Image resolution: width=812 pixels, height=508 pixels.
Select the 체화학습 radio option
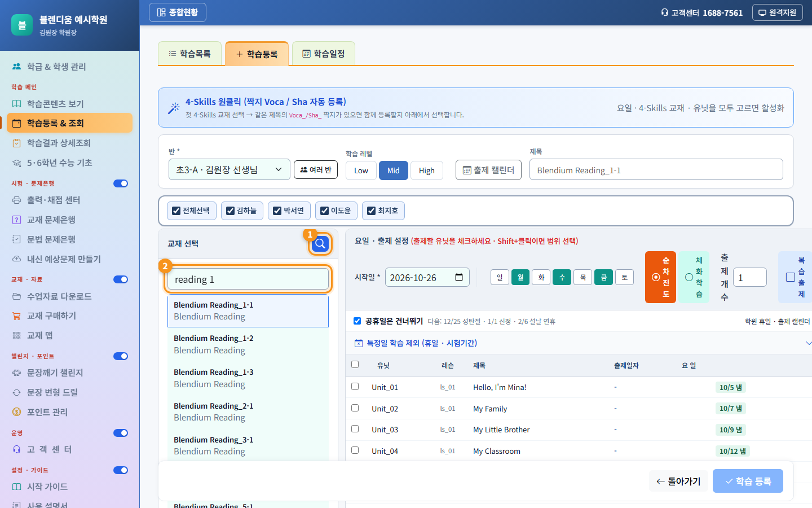tap(689, 277)
